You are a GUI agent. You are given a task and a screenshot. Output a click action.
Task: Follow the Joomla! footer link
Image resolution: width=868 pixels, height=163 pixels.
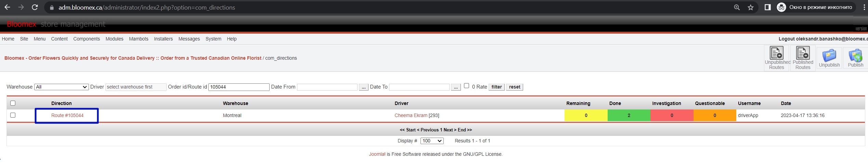click(377, 154)
